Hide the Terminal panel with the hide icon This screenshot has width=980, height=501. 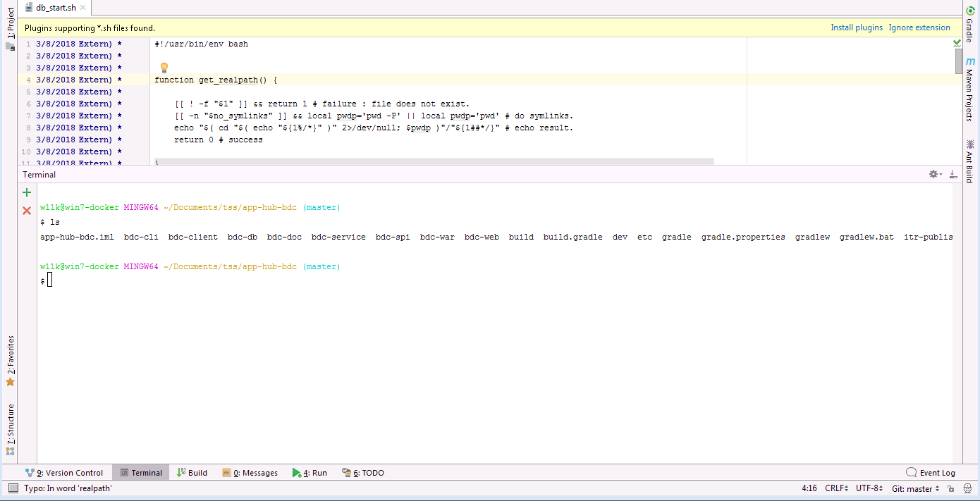[x=953, y=174]
